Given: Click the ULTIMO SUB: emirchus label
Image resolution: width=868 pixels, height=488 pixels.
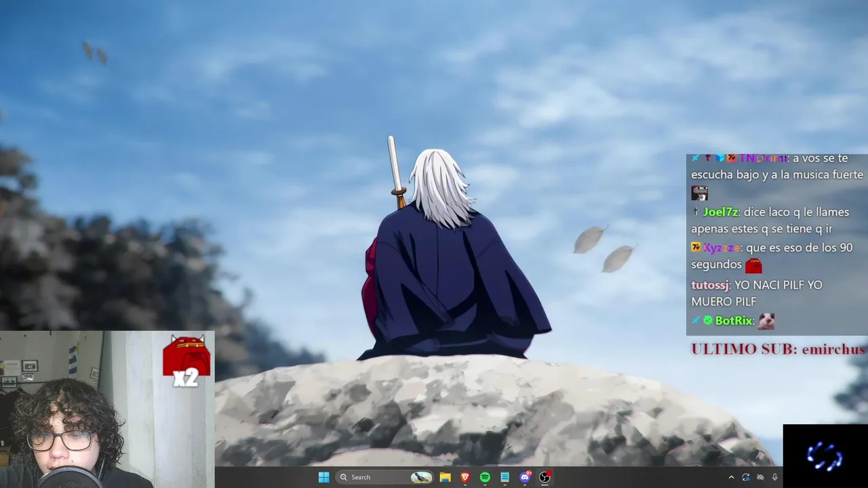Looking at the screenshot, I should pos(778,349).
